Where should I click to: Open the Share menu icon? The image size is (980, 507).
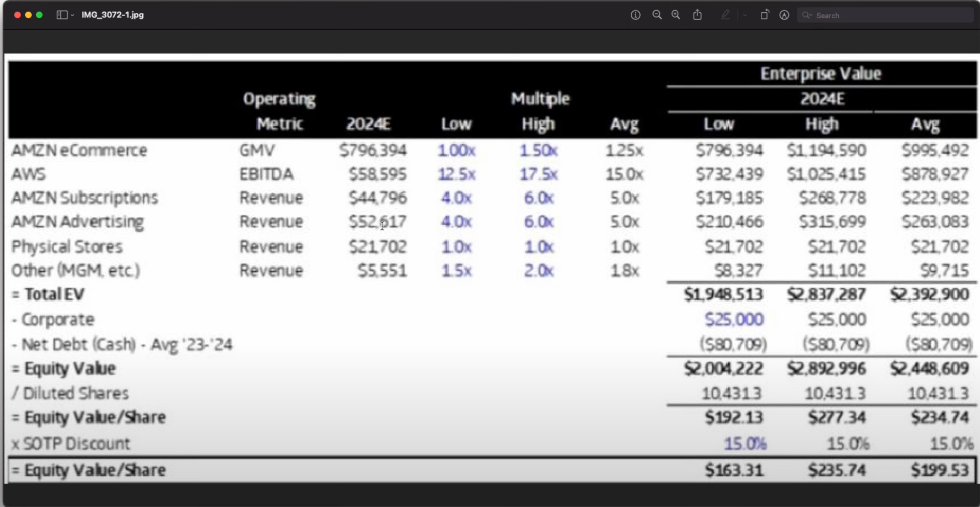coord(698,15)
